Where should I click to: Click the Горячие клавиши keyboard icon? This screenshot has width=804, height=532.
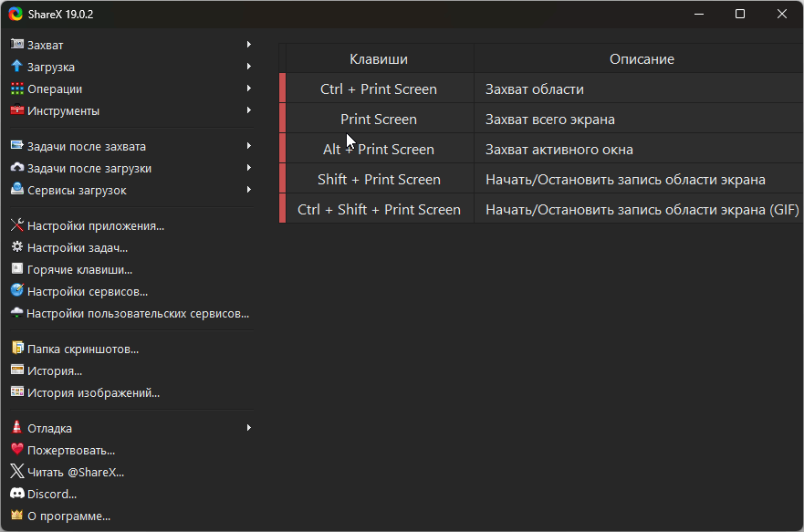(16, 269)
